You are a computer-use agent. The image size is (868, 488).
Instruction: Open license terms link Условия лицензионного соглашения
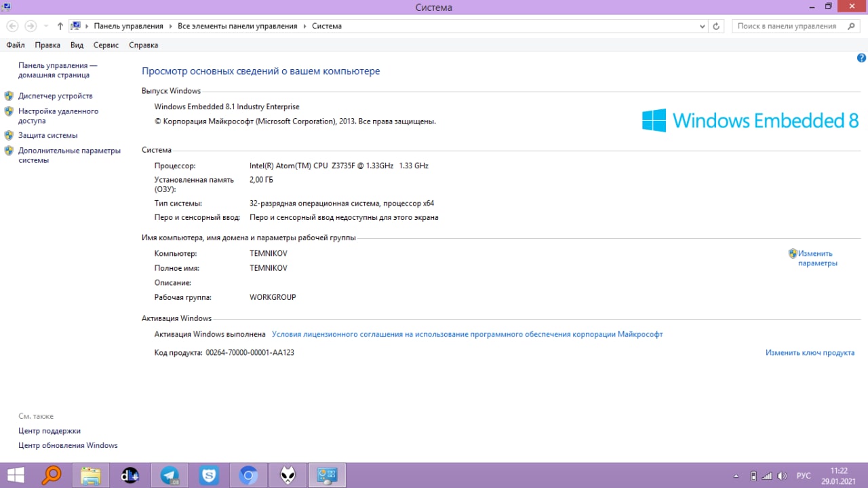click(x=467, y=334)
